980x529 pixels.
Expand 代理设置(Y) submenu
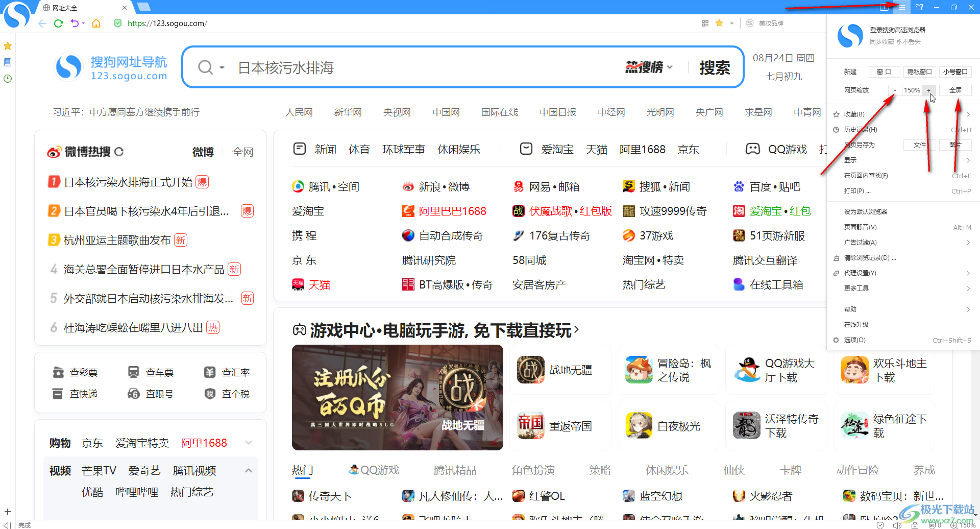[968, 273]
